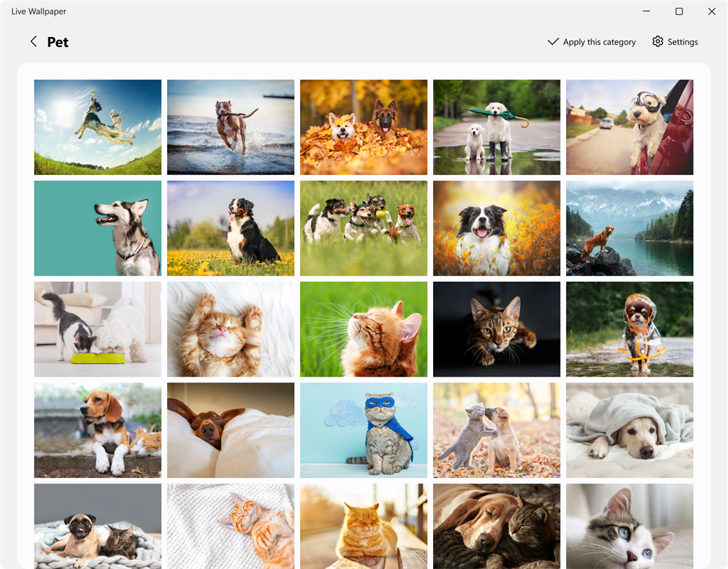Choose the husky on teal background wallpaper
Viewport: 728px width, 569px height.
coord(97,228)
